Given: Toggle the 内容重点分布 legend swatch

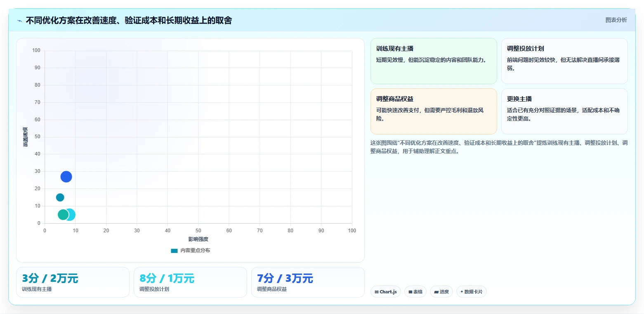Looking at the screenshot, I should (x=174, y=250).
